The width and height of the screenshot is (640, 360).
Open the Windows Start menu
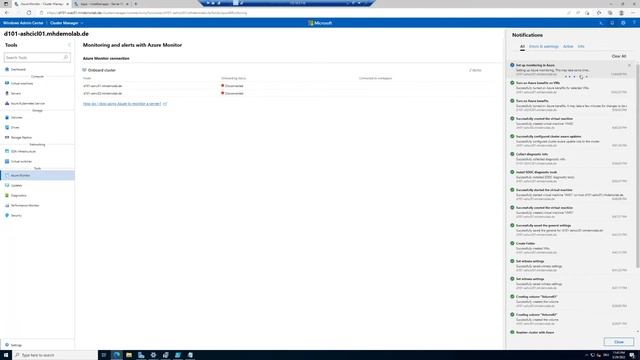[6, 355]
